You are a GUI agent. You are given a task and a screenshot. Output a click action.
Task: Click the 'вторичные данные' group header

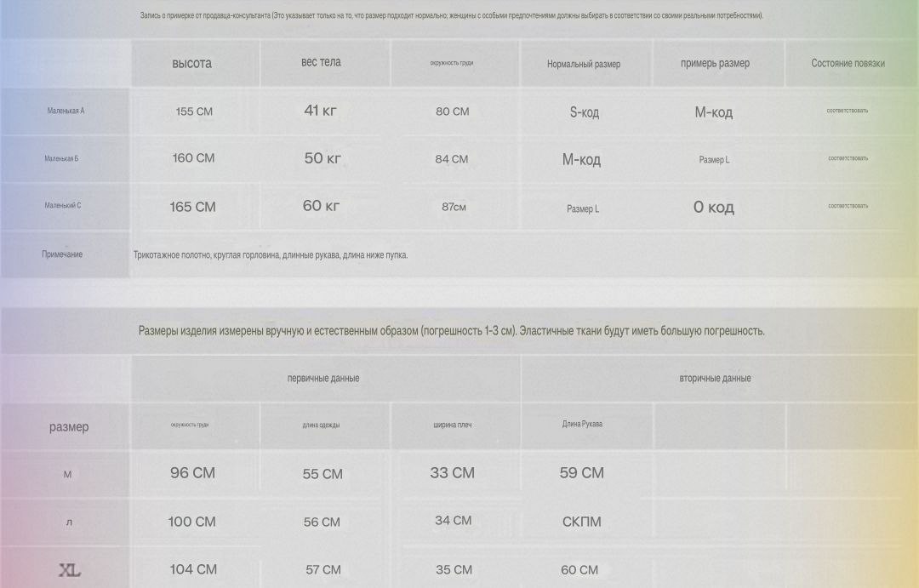pos(715,379)
